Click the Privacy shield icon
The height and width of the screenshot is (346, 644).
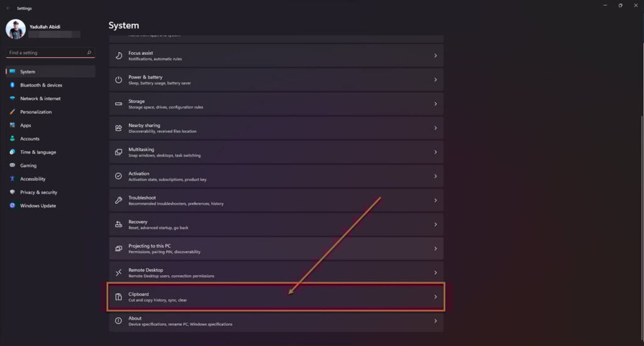coord(13,193)
